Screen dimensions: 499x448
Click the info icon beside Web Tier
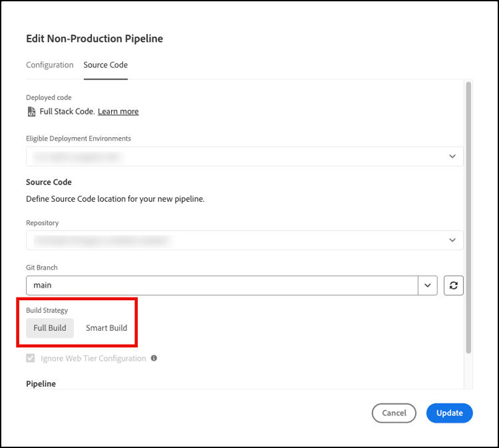154,358
